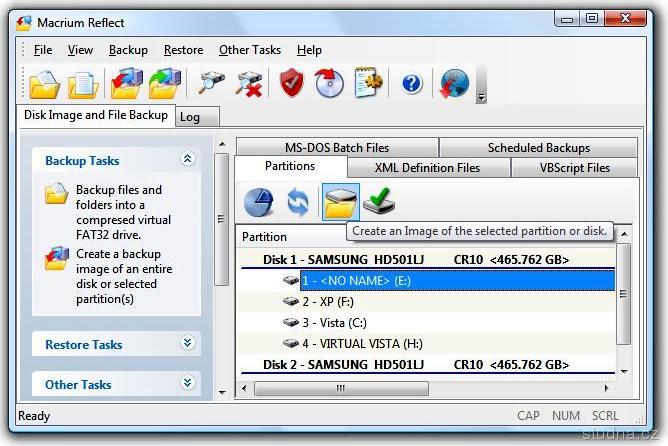668x446 pixels.
Task: Switch to MS-DOS Batch Files tab
Action: click(x=337, y=147)
